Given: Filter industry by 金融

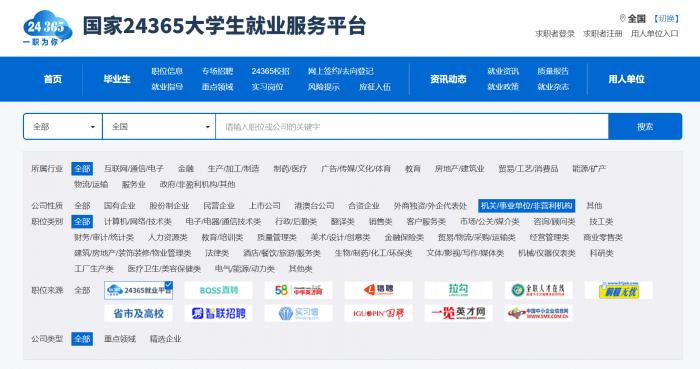Looking at the screenshot, I should click(x=186, y=169).
